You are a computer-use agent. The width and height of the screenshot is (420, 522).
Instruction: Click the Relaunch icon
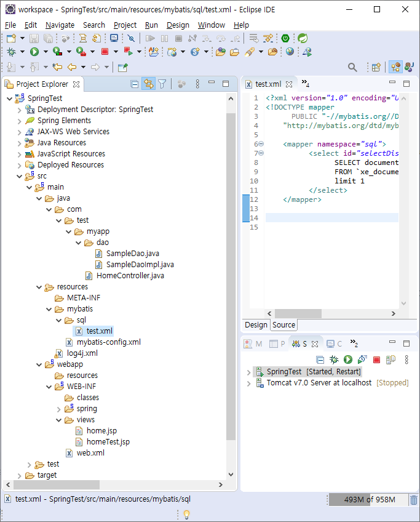coord(129,51)
